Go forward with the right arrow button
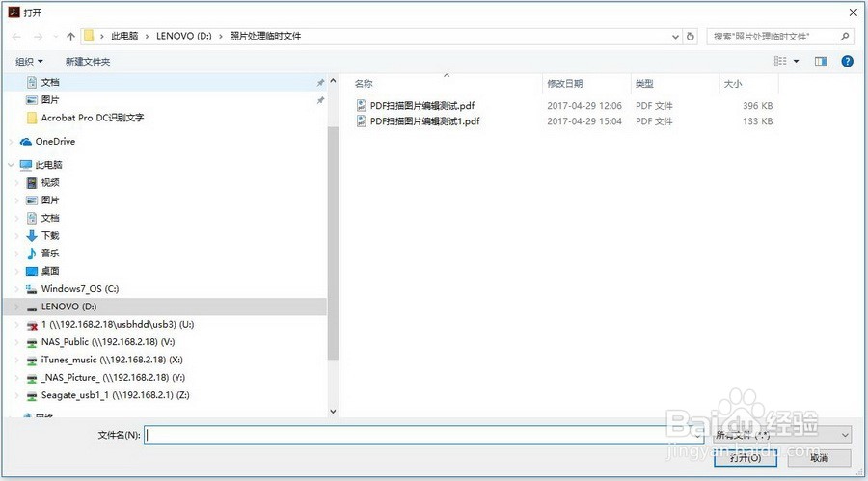The height and width of the screenshot is (481, 868). 38,37
